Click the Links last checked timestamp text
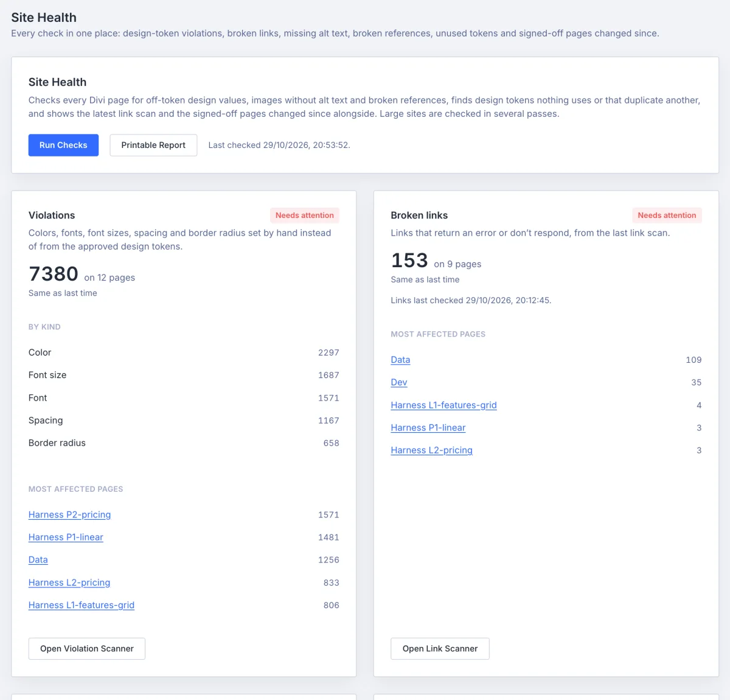730x700 pixels. point(471,300)
